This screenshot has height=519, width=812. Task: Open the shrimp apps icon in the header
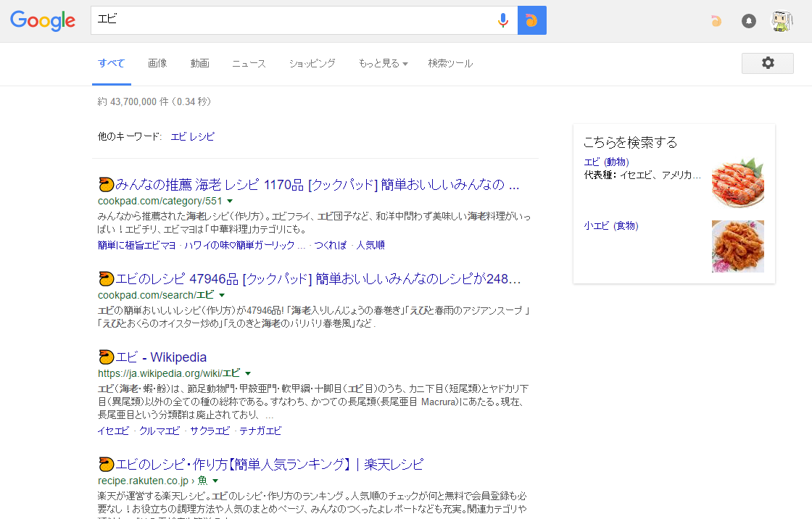(716, 21)
